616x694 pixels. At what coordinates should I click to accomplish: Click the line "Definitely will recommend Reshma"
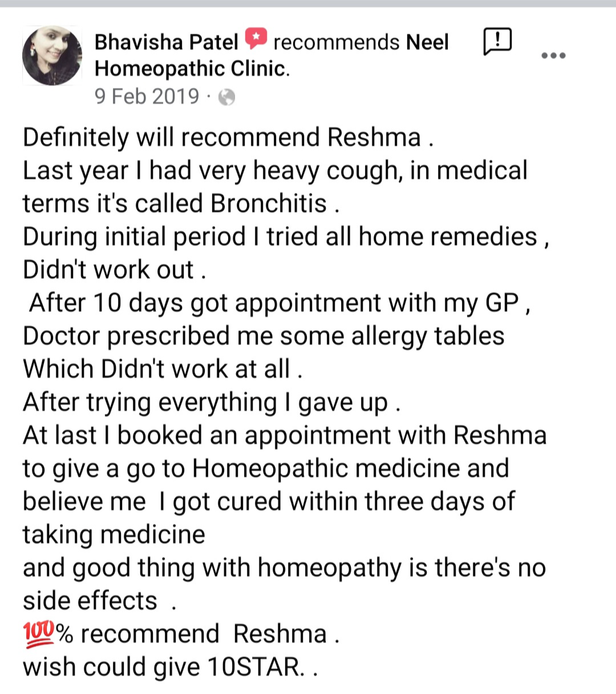tap(228, 138)
